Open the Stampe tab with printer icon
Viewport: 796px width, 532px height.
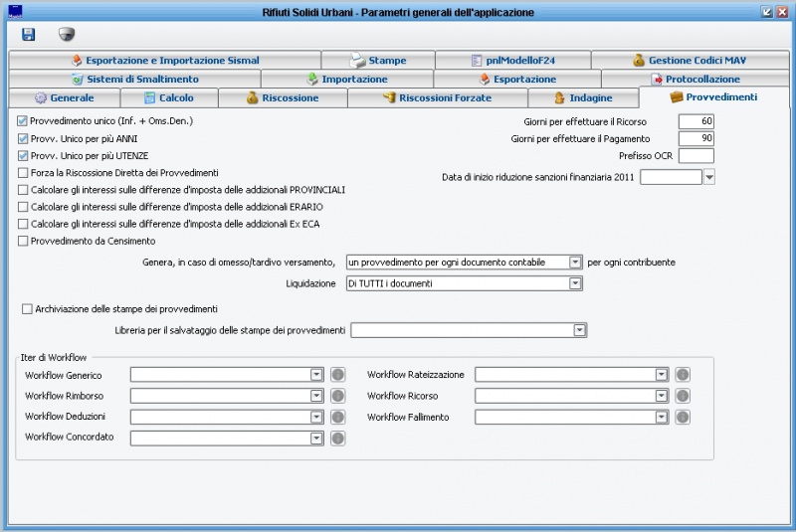pos(377,60)
